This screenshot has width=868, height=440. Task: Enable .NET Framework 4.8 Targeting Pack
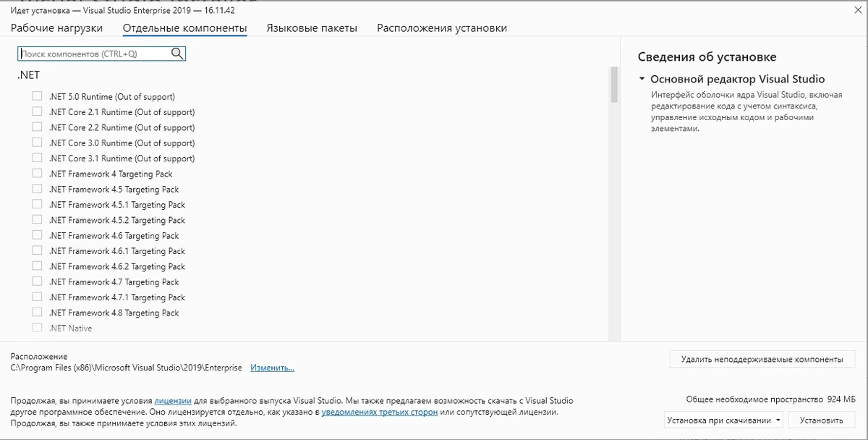pyautogui.click(x=37, y=313)
